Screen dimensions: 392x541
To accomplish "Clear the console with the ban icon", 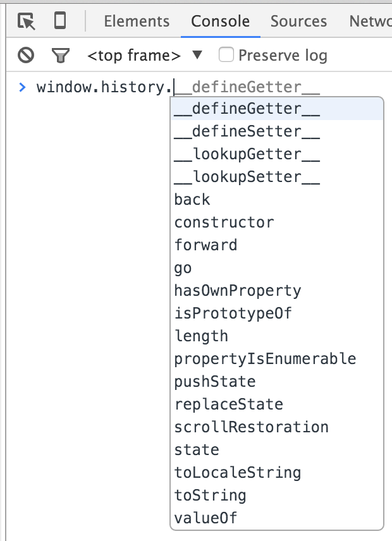I will 26,55.
